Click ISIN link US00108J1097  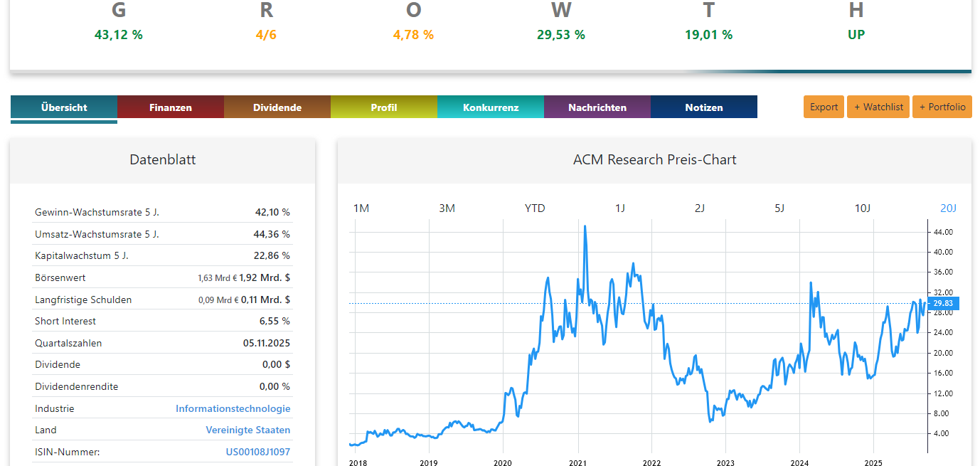pyautogui.click(x=258, y=452)
